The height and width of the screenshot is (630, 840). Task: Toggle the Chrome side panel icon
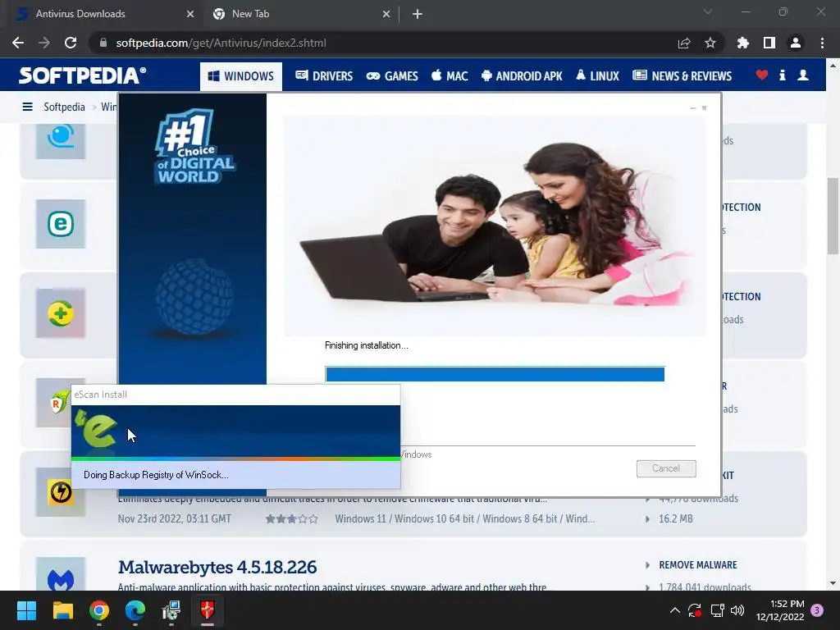click(x=769, y=43)
